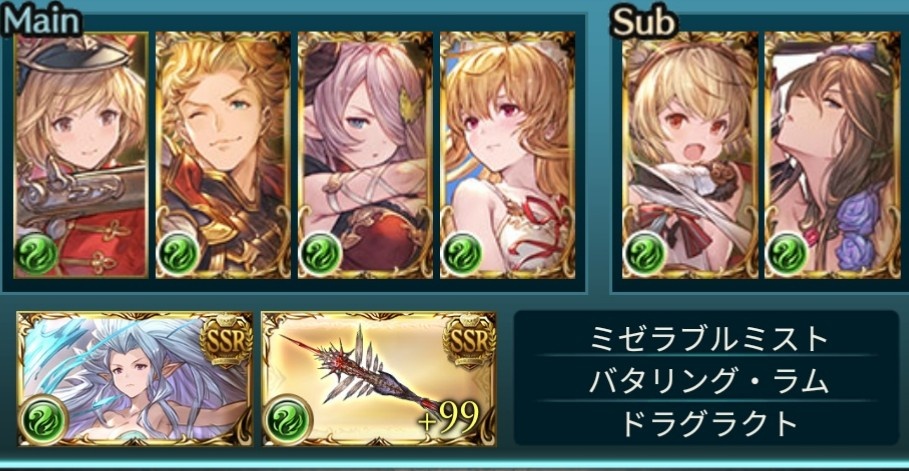Screen dimensions: 909x471
Task: Click the Sub party label
Action: 643,22
